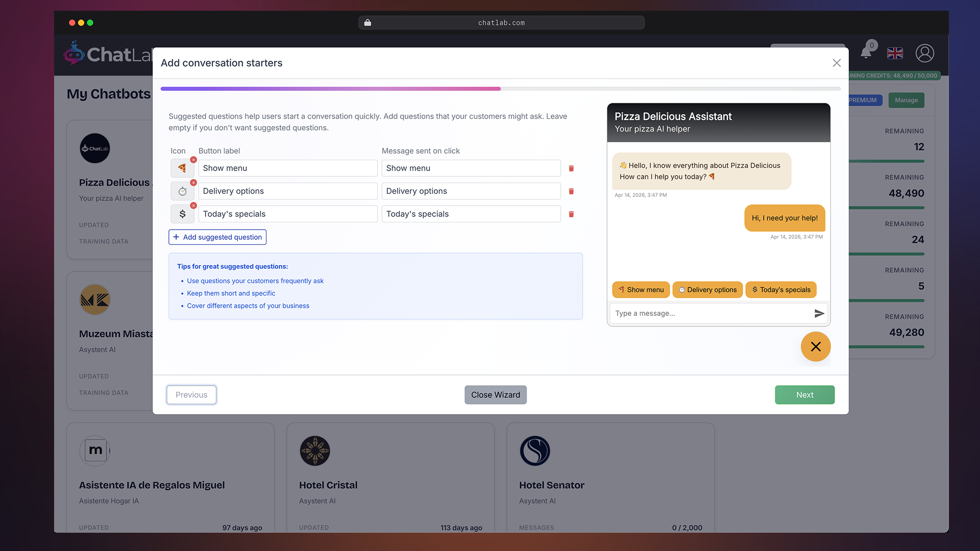Open the Hotel Cristal chatbot title
The width and height of the screenshot is (980, 551).
328,485
